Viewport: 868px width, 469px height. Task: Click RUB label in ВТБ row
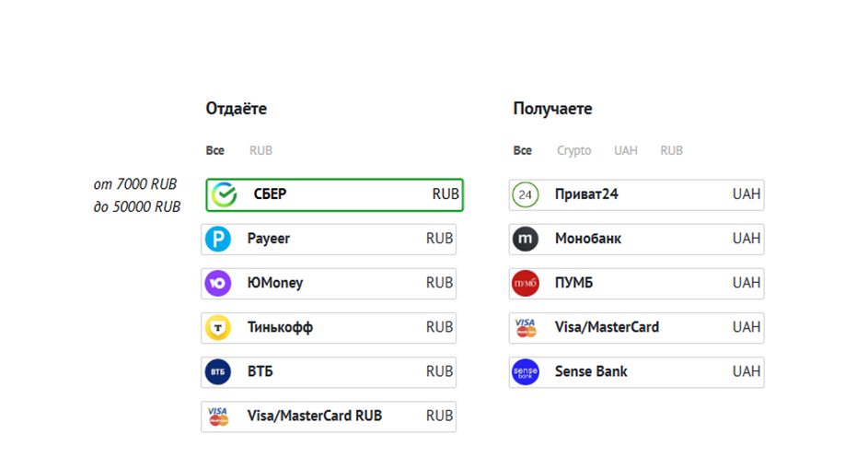440,371
